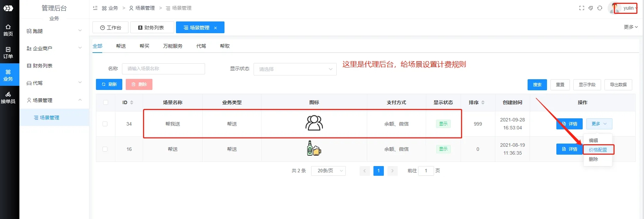Click 详情 button for row 34
Image resolution: width=644 pixels, height=219 pixels.
(x=569, y=124)
